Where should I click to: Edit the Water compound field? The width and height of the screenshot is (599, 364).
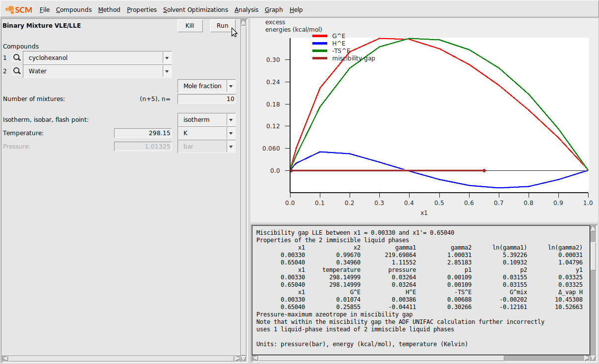click(93, 71)
